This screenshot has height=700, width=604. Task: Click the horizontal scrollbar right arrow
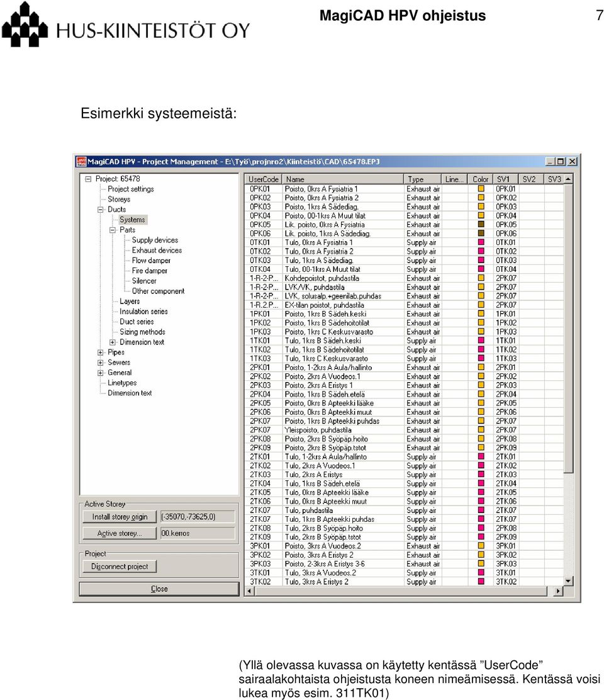click(558, 591)
